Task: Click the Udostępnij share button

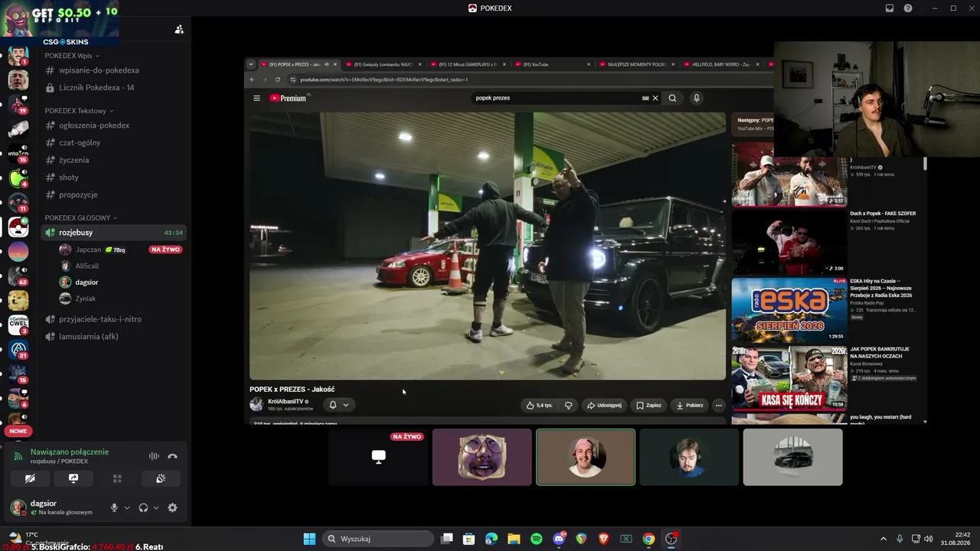Action: [x=604, y=405]
